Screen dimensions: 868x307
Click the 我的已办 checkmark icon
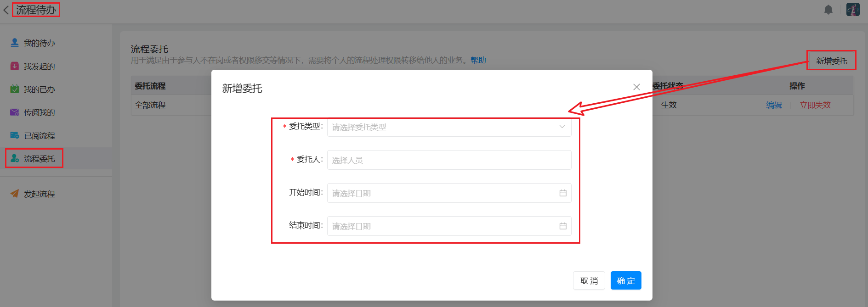(15, 89)
